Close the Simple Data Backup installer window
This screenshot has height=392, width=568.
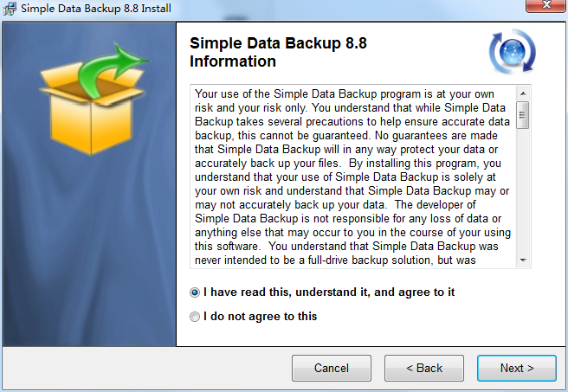545,5
